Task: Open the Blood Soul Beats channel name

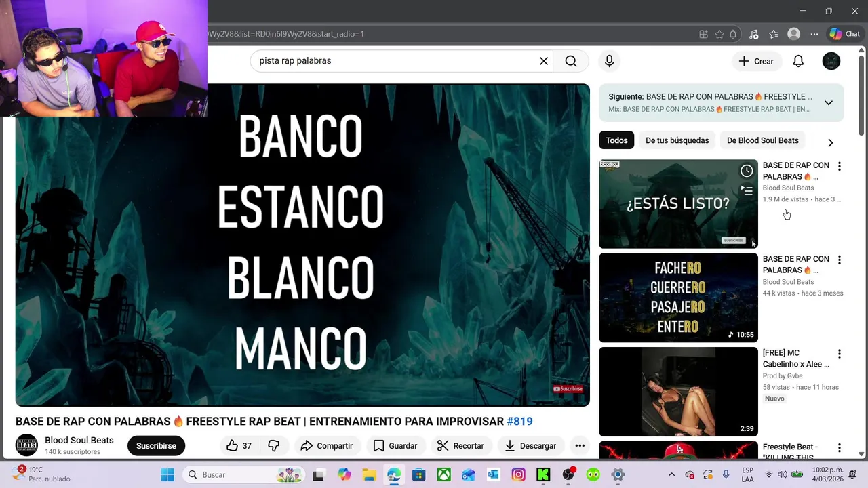Action: [x=79, y=441]
